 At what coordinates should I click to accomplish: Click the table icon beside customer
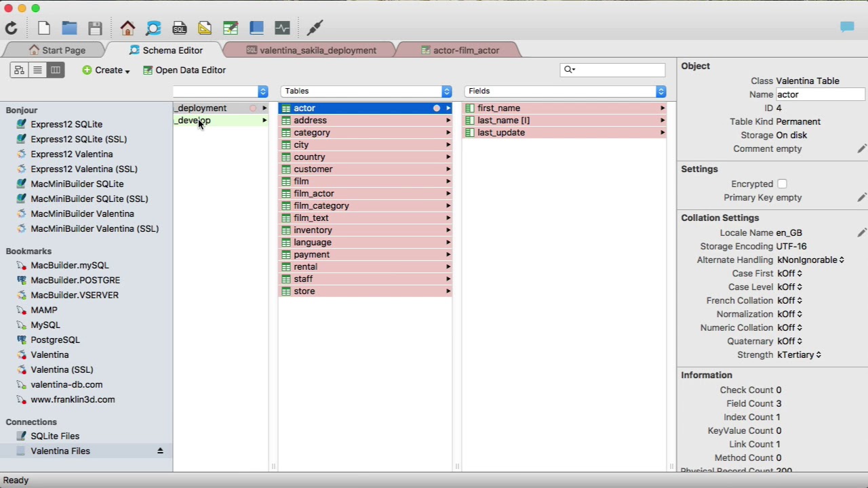[x=286, y=169]
